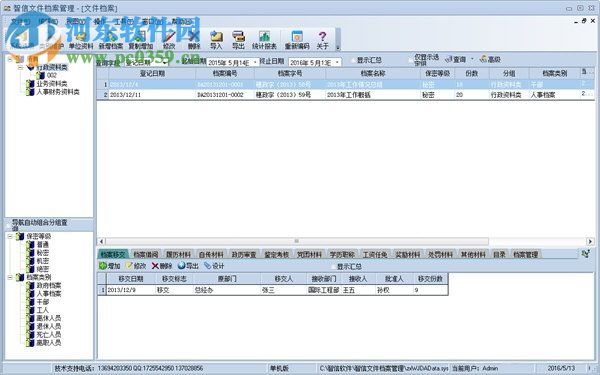The width and height of the screenshot is (600, 375).
Task: Click the 查询 search button
Action: pyautogui.click(x=456, y=60)
